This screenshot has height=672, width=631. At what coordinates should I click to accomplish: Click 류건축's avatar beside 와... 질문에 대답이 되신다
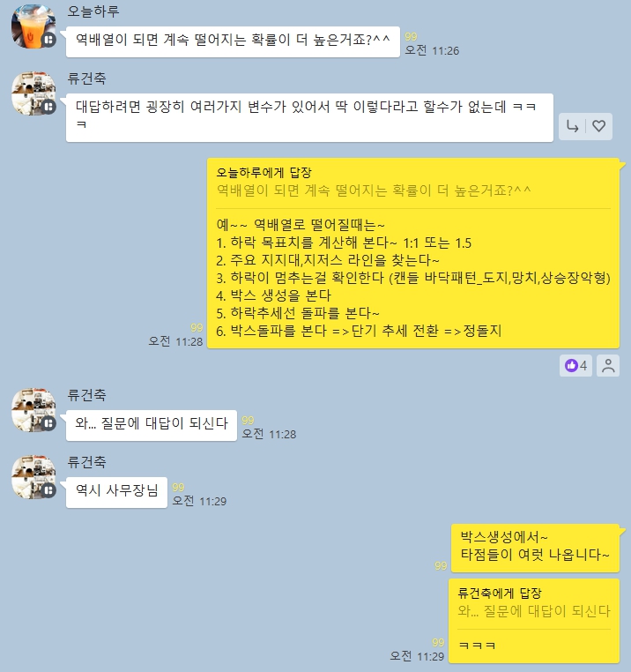pos(33,410)
